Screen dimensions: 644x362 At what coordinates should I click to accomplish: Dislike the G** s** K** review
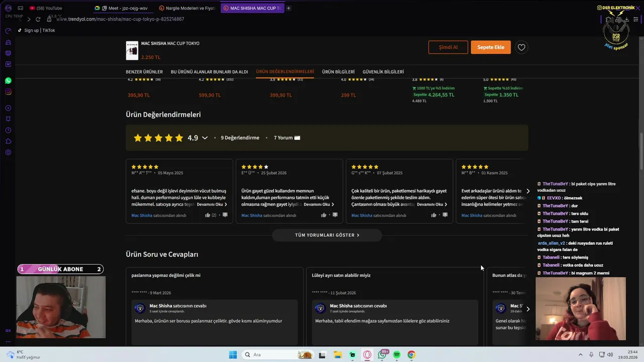[x=445, y=215]
